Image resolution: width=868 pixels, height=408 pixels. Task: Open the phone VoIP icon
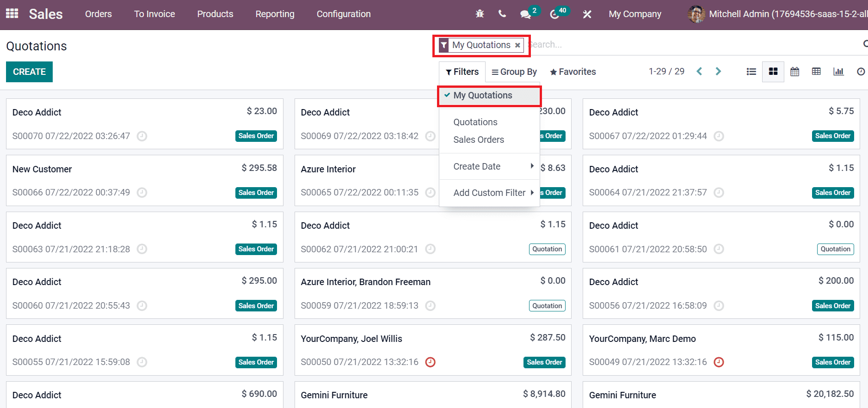[x=502, y=14]
